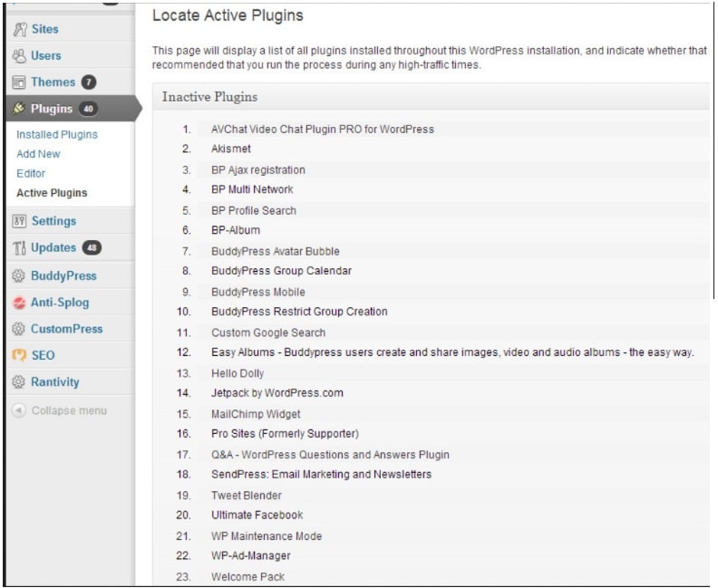Click the Sites icon in sidebar
Screen dimensions: 718x588
click(20, 29)
